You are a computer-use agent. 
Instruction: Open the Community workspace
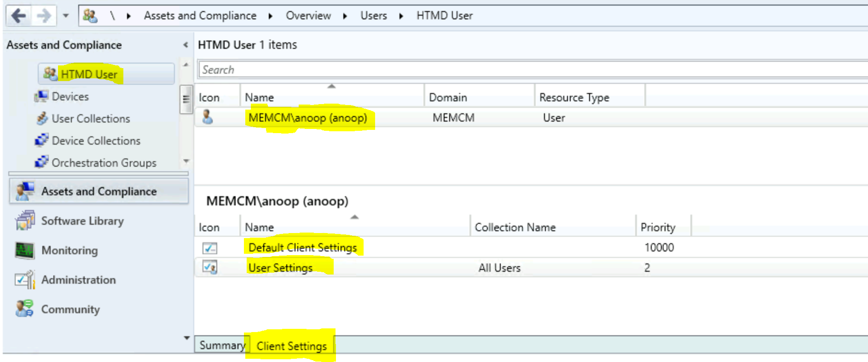70,309
